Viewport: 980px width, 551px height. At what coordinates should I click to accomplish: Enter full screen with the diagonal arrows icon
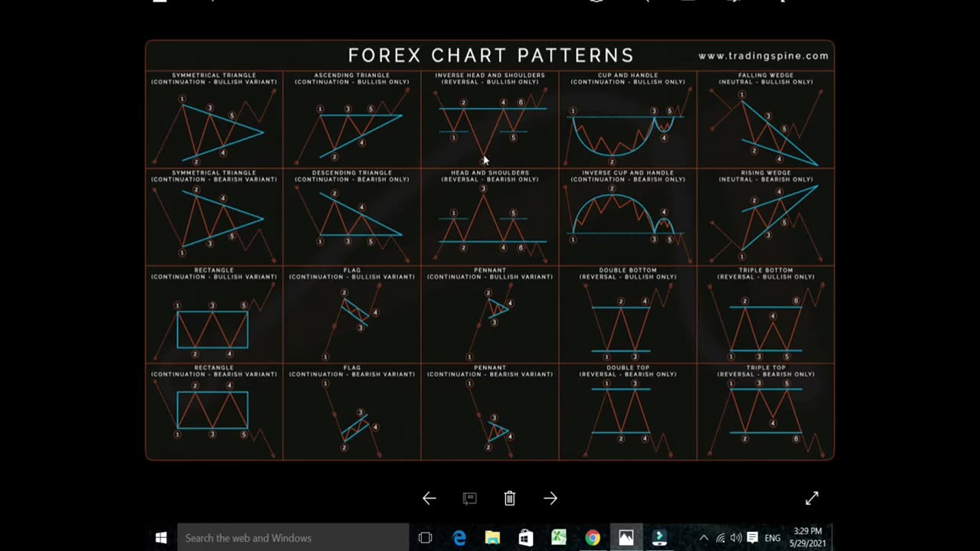pos(812,498)
